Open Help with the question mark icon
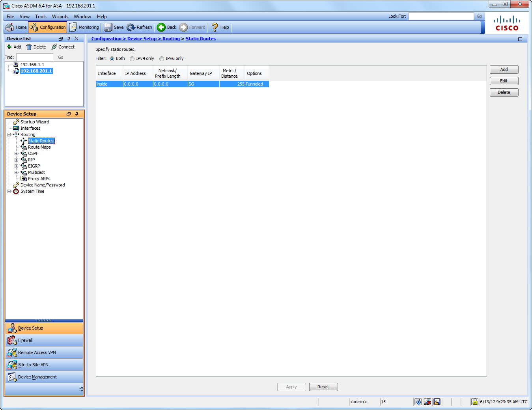This screenshot has height=410, width=532. tap(220, 27)
